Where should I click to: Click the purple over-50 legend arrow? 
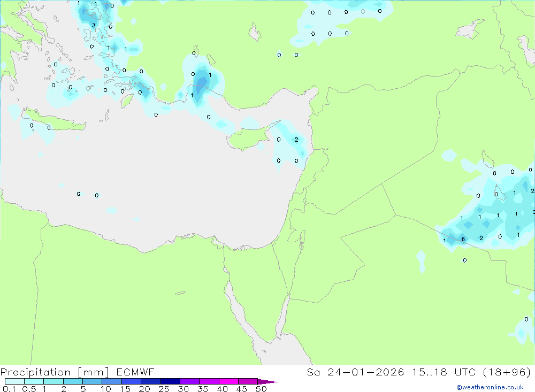(x=267, y=382)
